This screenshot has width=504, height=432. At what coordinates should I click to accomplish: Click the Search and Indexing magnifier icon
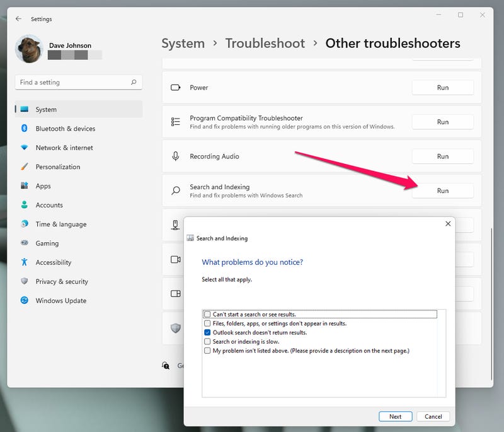(x=176, y=190)
